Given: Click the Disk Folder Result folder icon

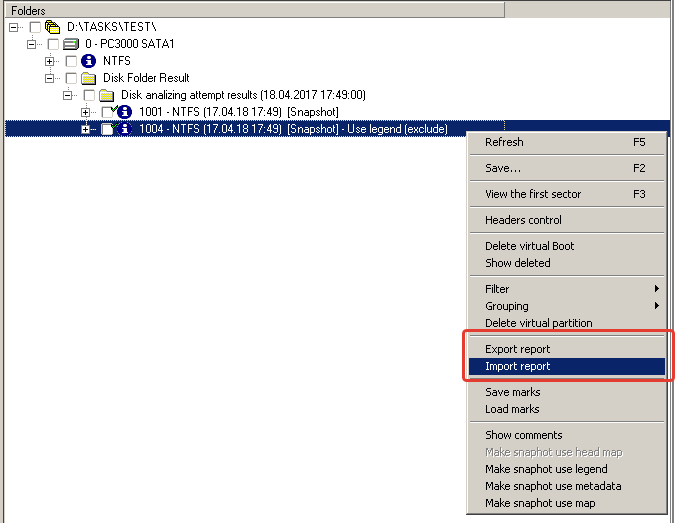Looking at the screenshot, I should (89, 78).
